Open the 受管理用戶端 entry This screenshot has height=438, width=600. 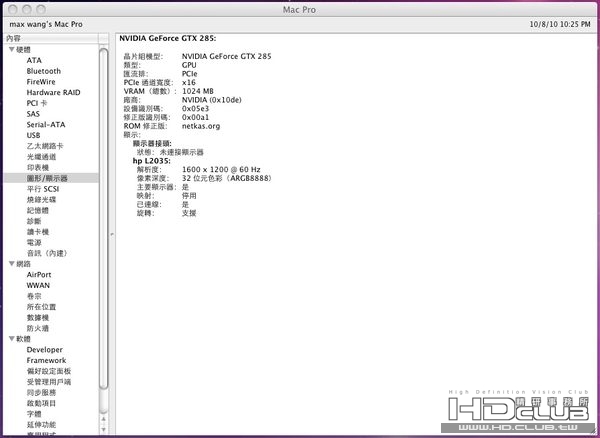pos(49,382)
